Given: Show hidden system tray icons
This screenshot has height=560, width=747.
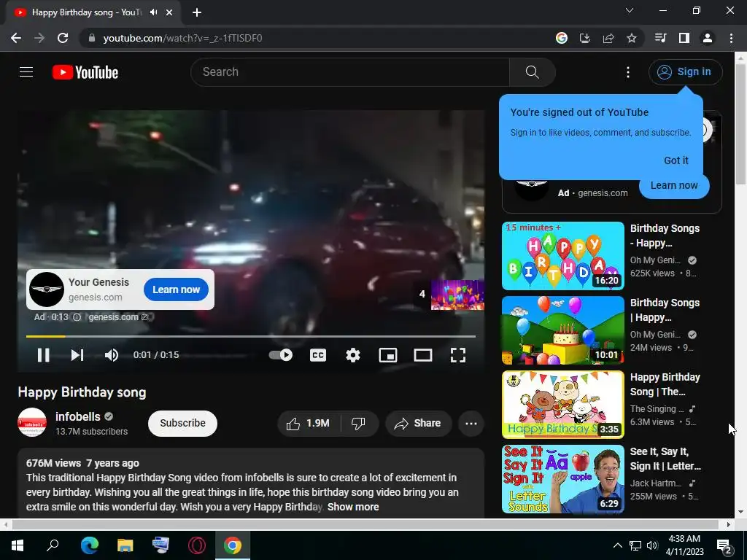Looking at the screenshot, I should coord(617,545).
